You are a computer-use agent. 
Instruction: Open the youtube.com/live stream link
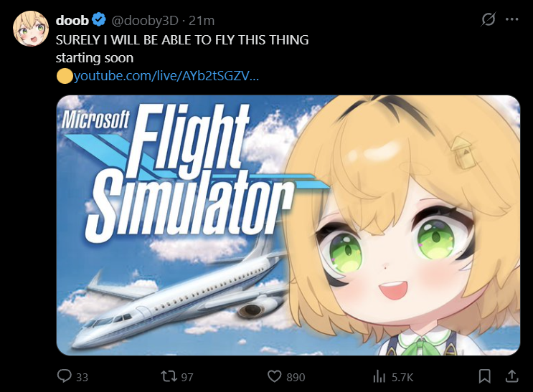166,75
